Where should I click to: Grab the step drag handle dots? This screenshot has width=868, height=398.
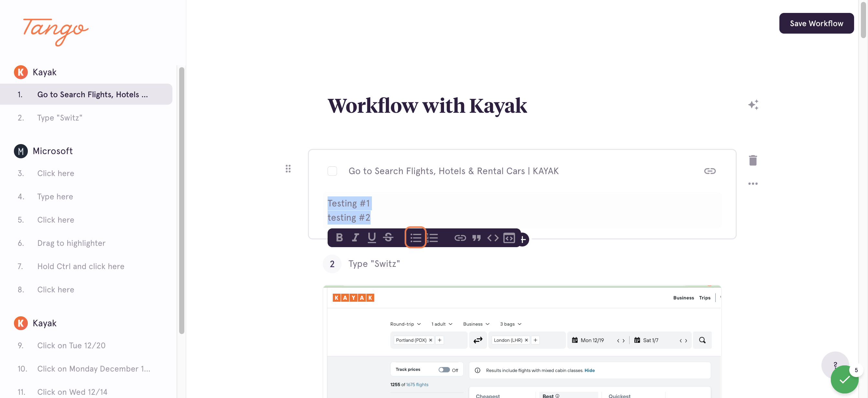coord(288,169)
